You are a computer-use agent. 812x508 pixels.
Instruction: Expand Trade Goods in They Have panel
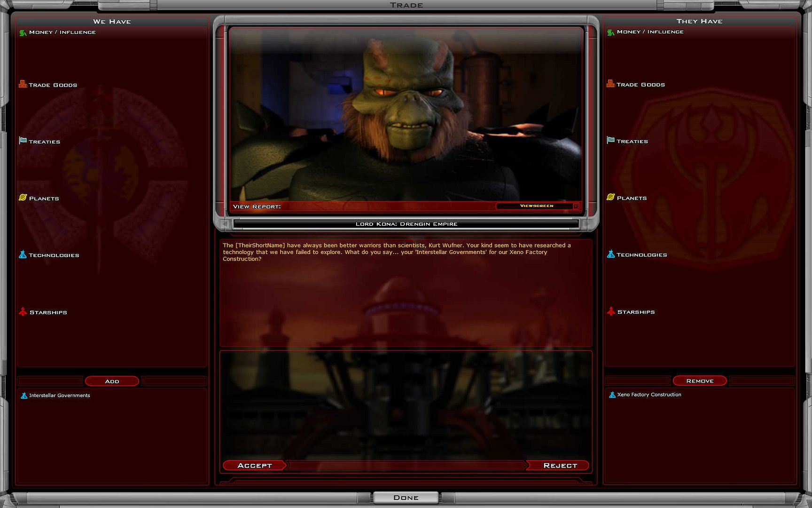640,85
